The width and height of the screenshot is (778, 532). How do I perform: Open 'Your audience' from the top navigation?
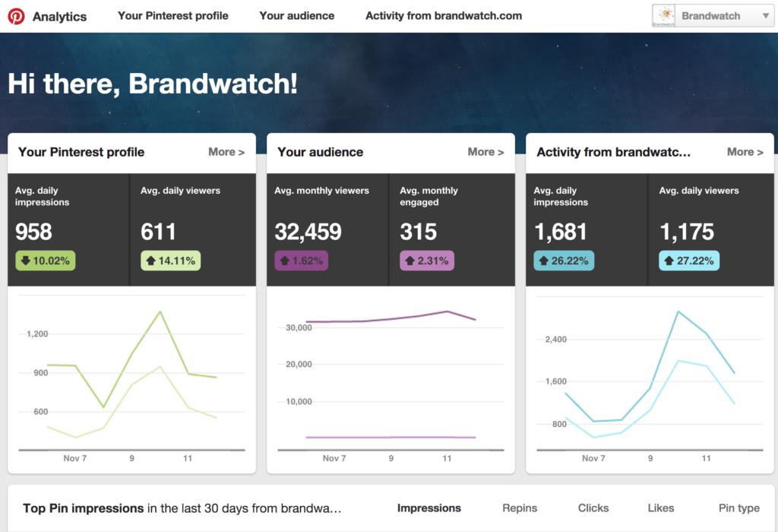(296, 15)
